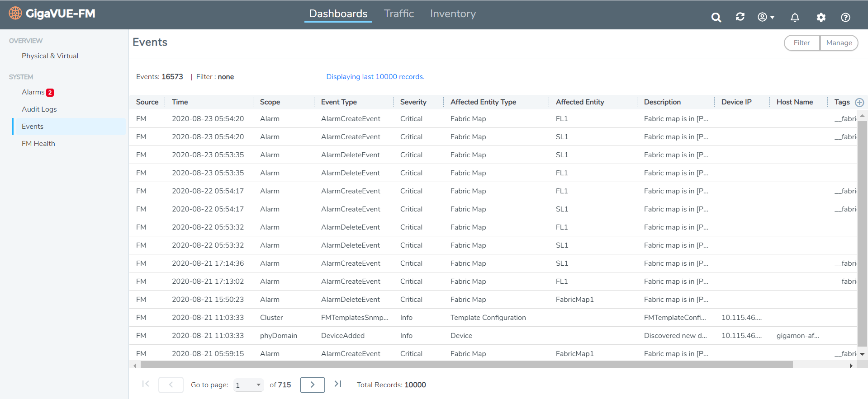Click the Manage button
Viewport: 868px width, 399px height.
click(839, 43)
